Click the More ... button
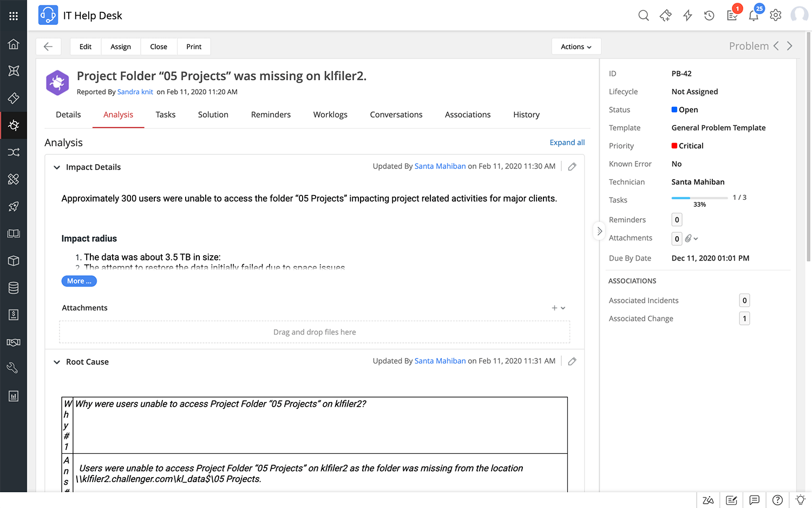This screenshot has height=508, width=812. coord(79,281)
